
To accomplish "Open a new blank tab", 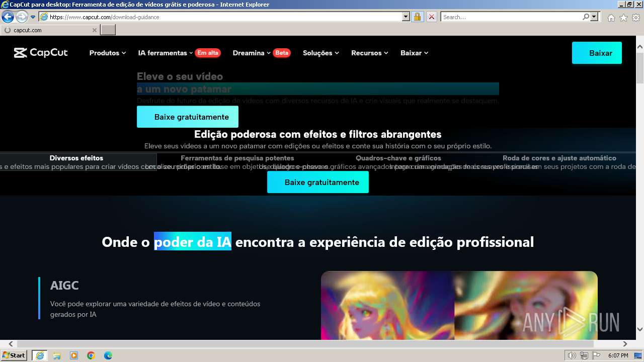I will tap(108, 30).
